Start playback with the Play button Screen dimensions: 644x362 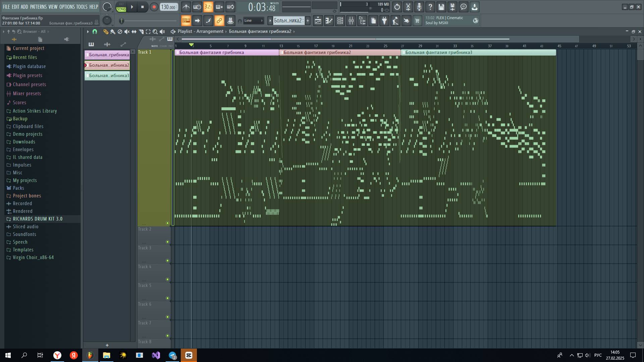[x=132, y=7]
